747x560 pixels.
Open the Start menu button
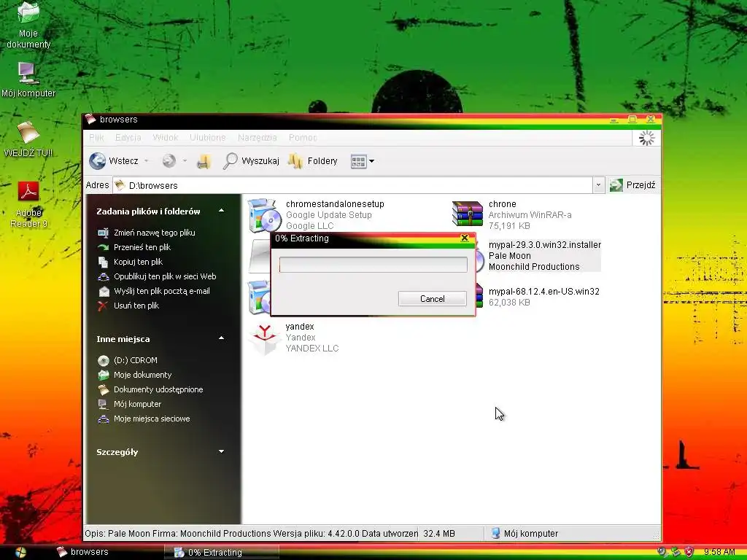pyautogui.click(x=21, y=552)
